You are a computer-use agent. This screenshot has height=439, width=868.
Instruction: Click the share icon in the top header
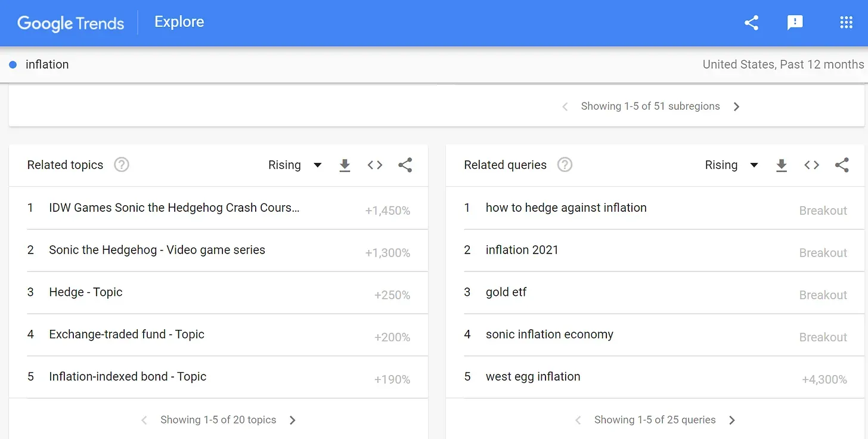(751, 23)
